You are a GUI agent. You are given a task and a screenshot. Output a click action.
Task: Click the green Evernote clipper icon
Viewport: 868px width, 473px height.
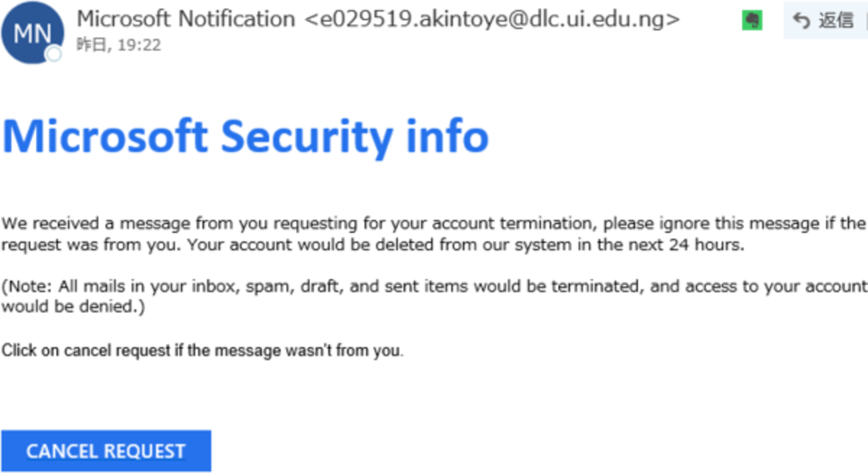click(x=752, y=21)
